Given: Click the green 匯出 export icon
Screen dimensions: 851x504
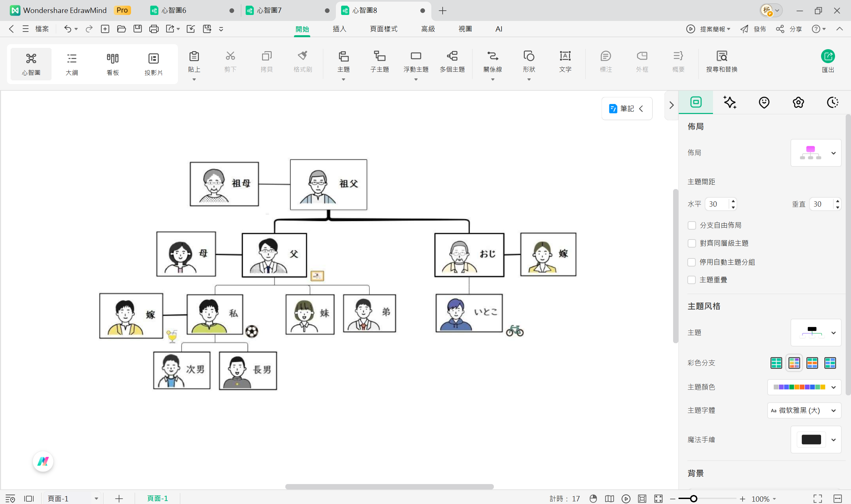Looking at the screenshot, I should point(827,56).
